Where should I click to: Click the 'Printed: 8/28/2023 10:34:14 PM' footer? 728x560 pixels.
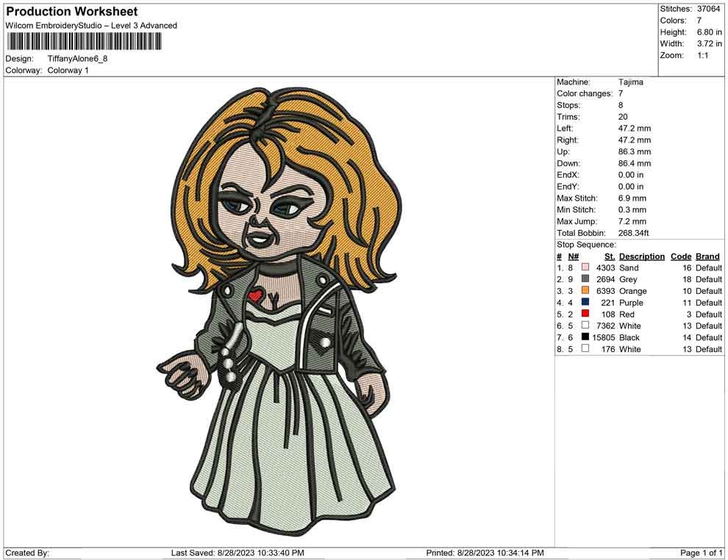click(485, 553)
